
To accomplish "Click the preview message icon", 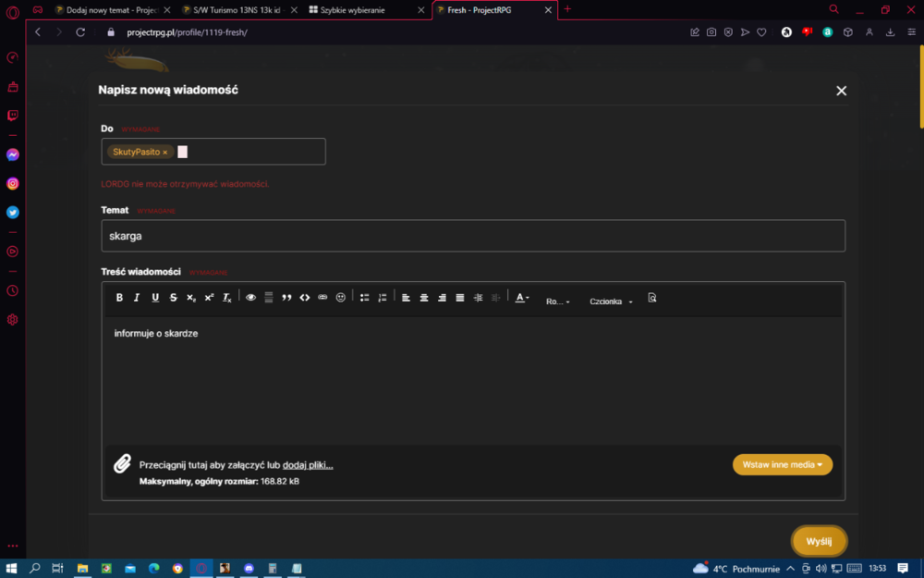I will (651, 298).
